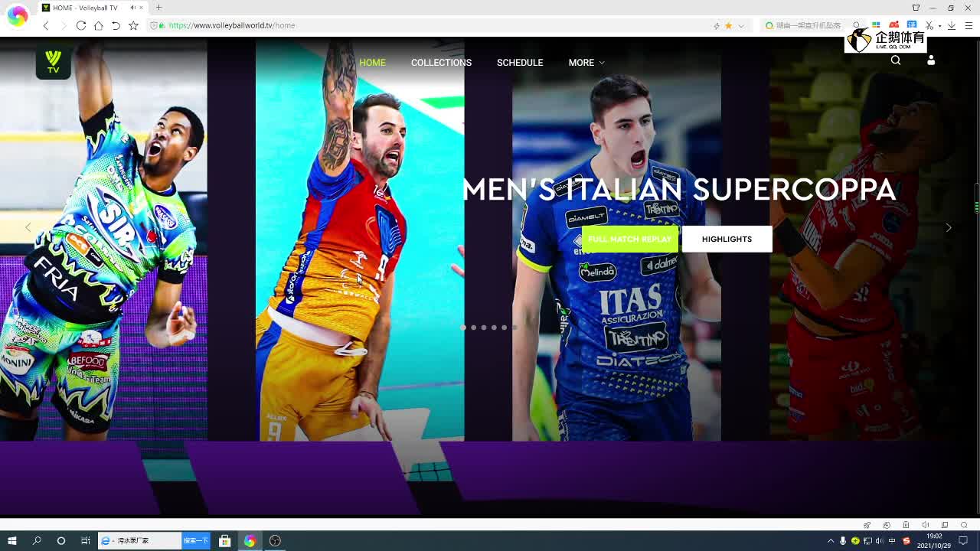The image size is (980, 551).
Task: Open a new browser tab
Action: (x=159, y=8)
